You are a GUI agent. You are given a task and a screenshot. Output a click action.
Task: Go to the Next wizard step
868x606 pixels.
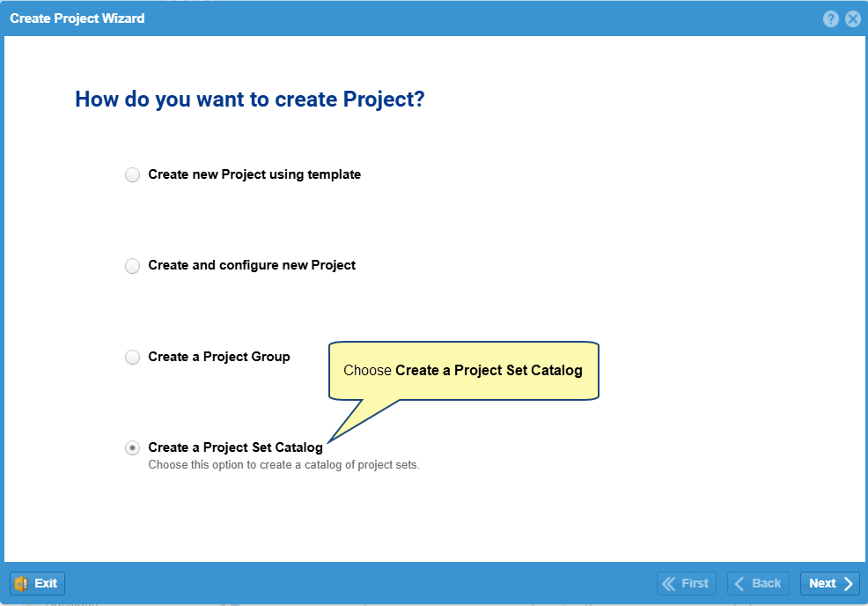click(x=830, y=583)
